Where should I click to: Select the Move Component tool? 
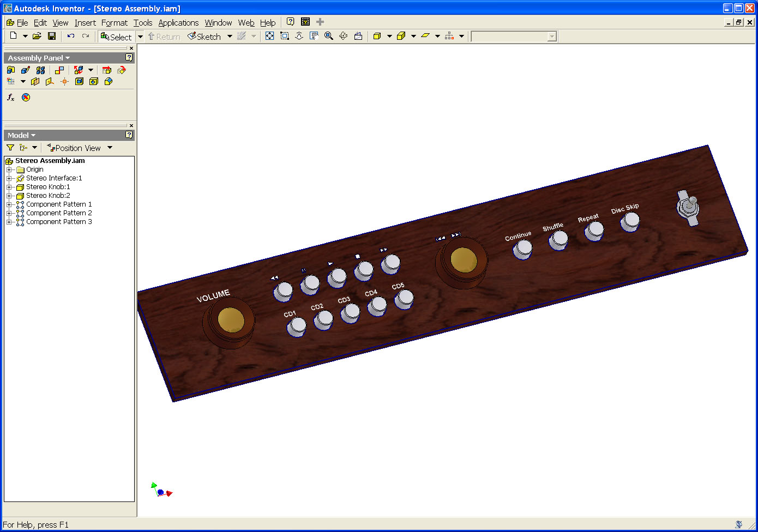[107, 70]
